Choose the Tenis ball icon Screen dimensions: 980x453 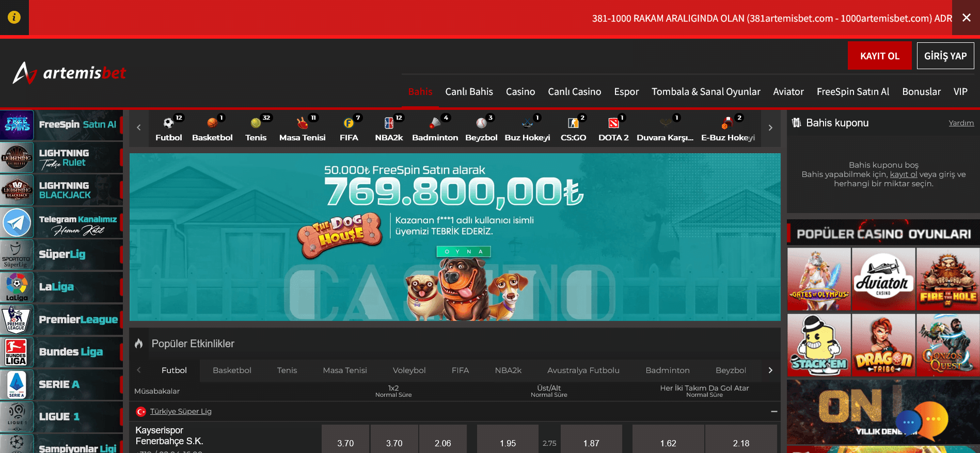coord(256,123)
